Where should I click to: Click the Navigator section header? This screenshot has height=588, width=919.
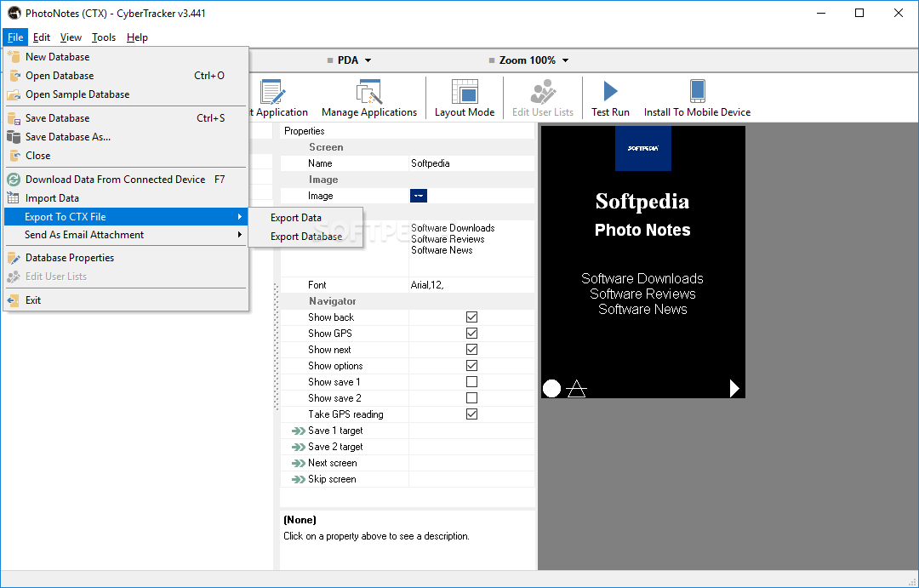coord(408,301)
